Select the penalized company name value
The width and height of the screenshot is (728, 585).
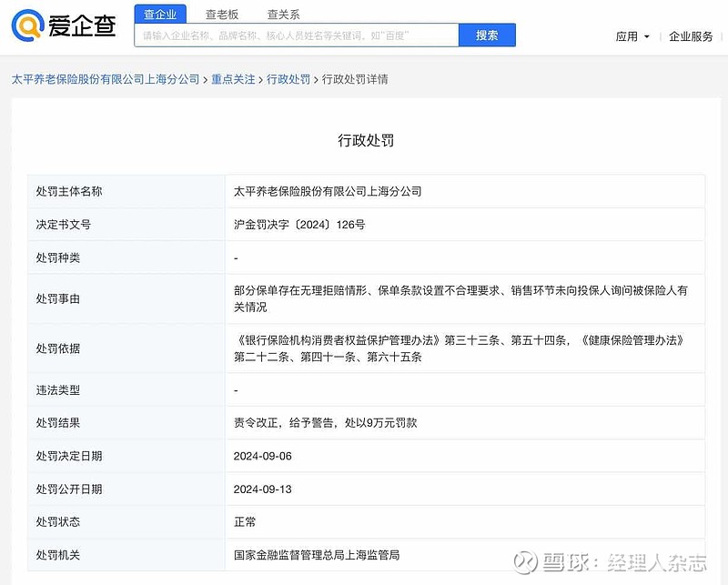pyautogui.click(x=328, y=191)
